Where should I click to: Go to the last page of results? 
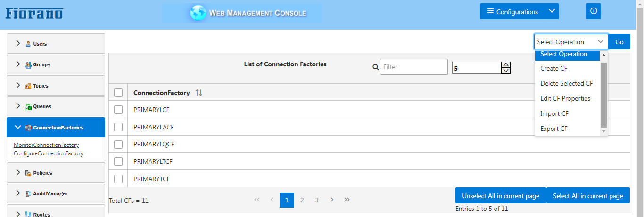(347, 200)
